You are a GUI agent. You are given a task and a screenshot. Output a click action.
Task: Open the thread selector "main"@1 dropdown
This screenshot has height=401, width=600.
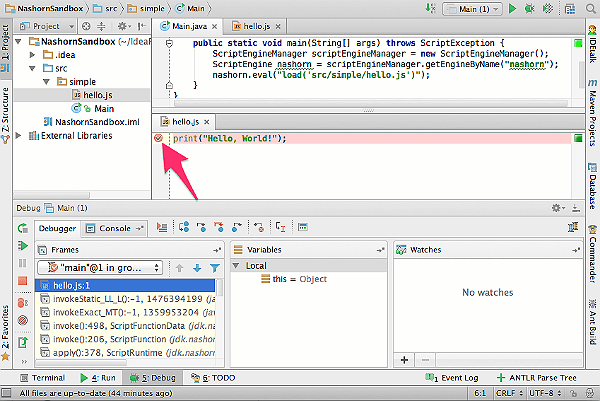pos(101,268)
